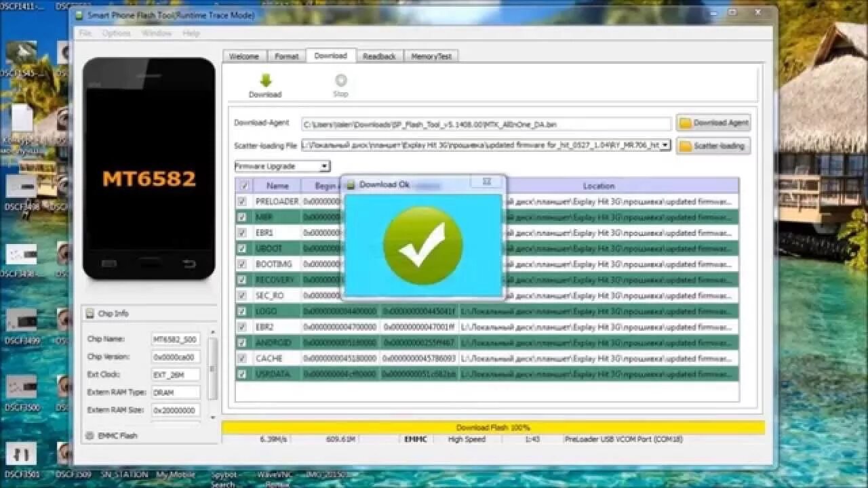The image size is (868, 488).
Task: Expand the Scatter-loading File path dropdown
Action: pyautogui.click(x=665, y=145)
